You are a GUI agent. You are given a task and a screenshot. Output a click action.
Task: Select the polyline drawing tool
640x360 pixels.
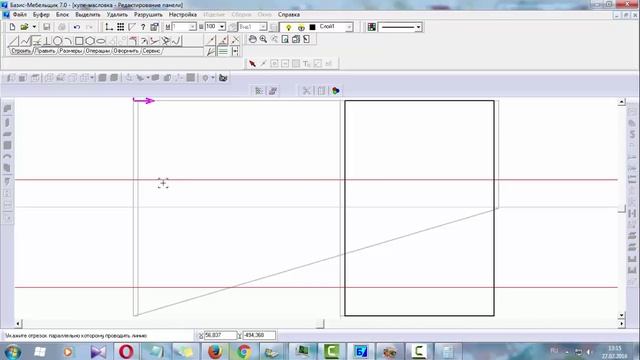[25, 41]
